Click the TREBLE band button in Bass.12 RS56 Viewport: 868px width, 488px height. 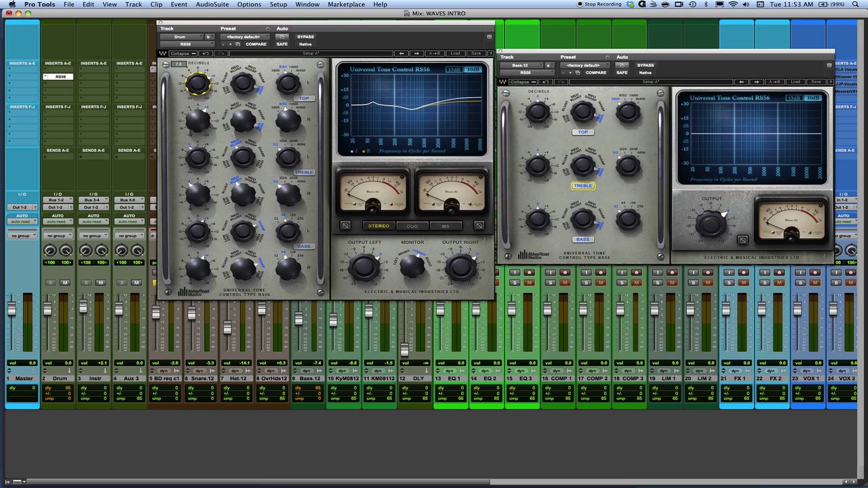583,186
